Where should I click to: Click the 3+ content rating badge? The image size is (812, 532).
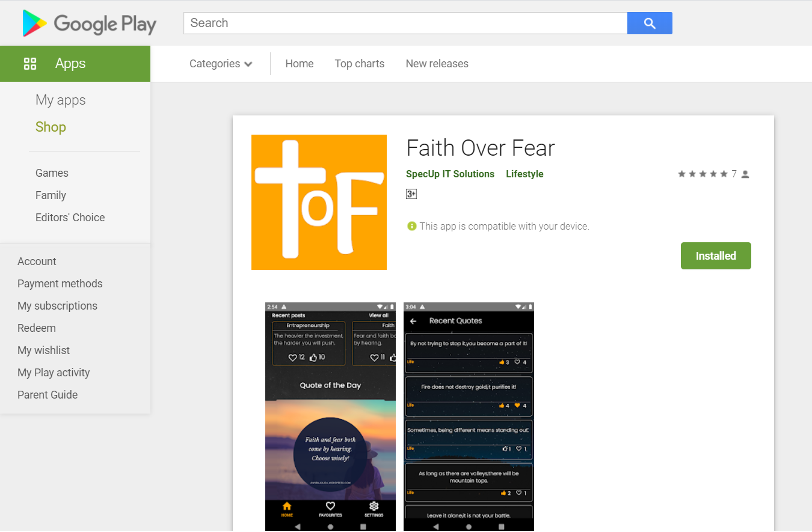click(x=411, y=194)
